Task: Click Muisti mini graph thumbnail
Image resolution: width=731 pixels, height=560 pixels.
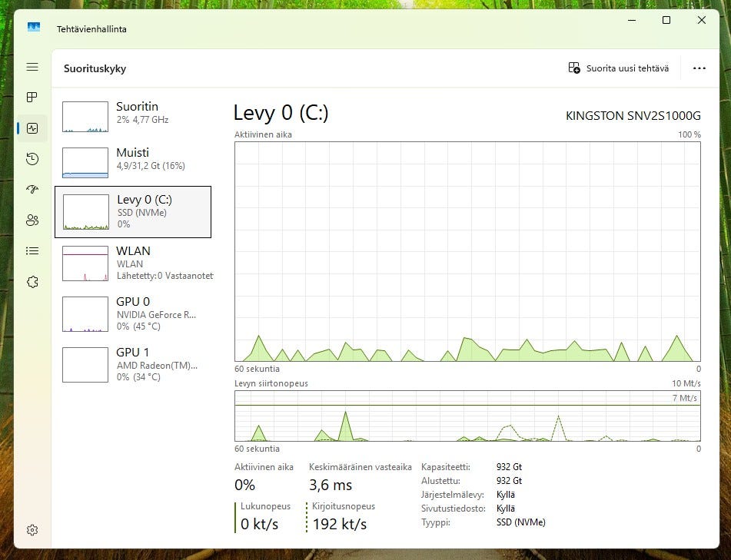Action: point(85,163)
